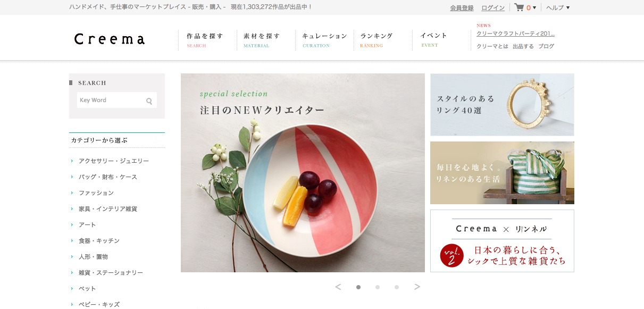This screenshot has width=644, height=309.
Task: Go to previous carousel slide arrow
Action: pos(338,287)
